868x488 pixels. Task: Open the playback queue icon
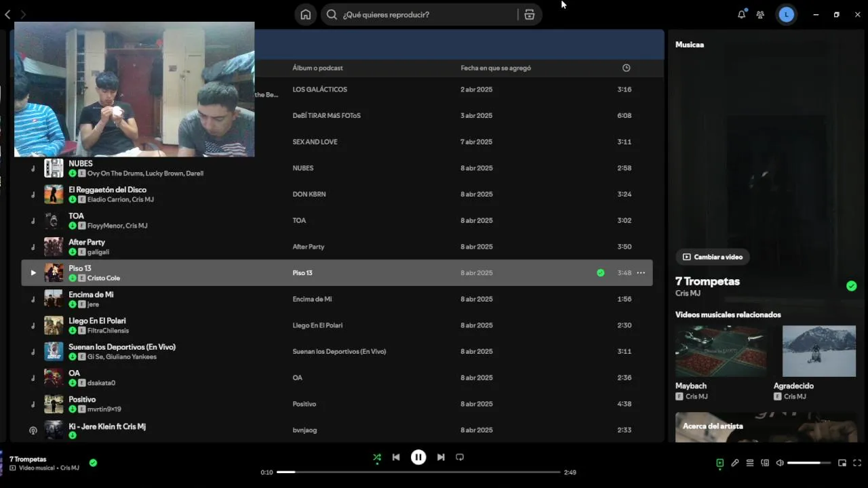[750, 463]
